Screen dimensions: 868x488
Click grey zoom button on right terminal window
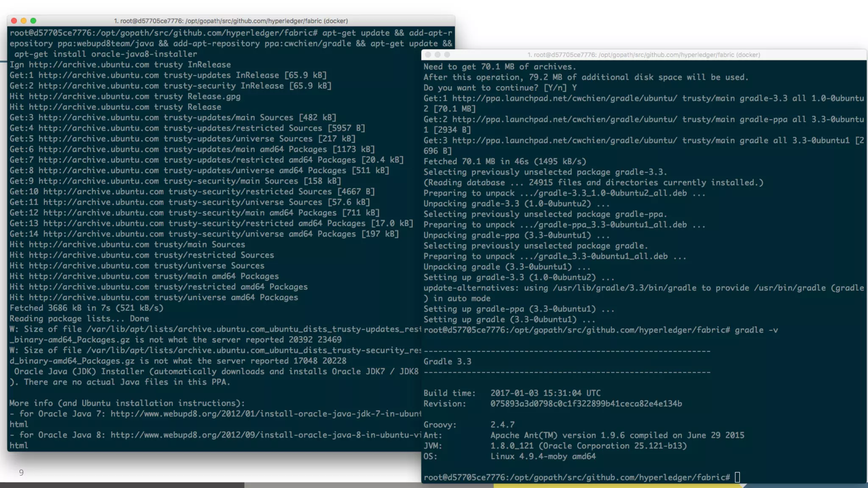coord(447,55)
